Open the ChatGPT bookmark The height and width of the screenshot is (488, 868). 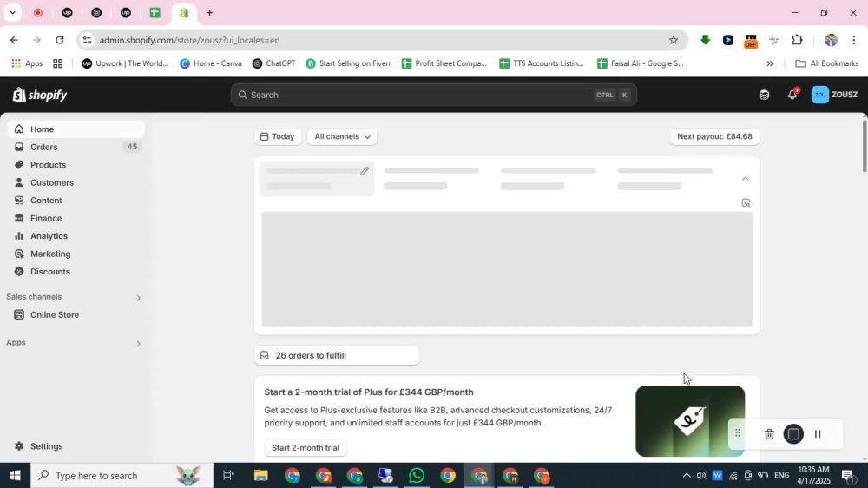pos(274,63)
